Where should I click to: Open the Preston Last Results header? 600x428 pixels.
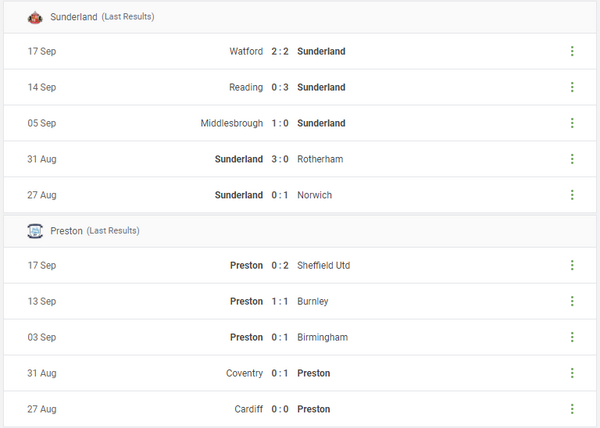(95, 231)
